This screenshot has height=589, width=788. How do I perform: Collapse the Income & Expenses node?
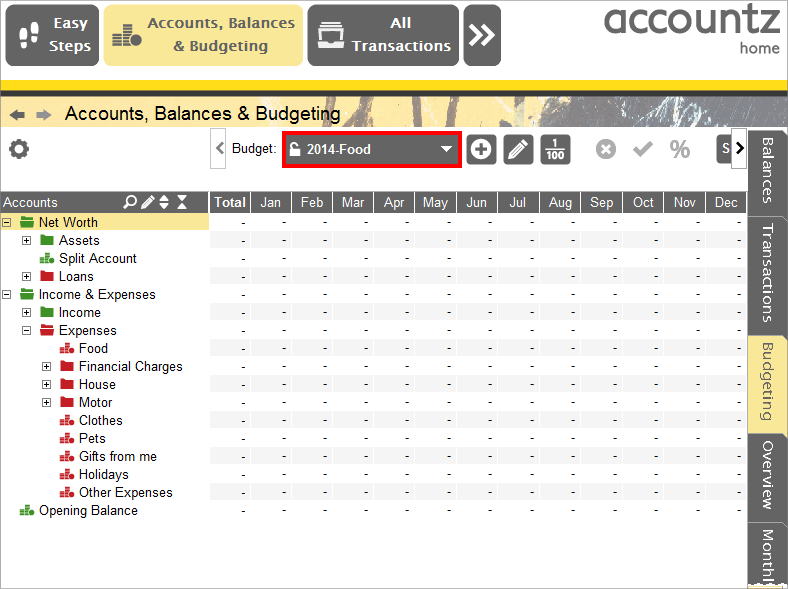coord(7,294)
